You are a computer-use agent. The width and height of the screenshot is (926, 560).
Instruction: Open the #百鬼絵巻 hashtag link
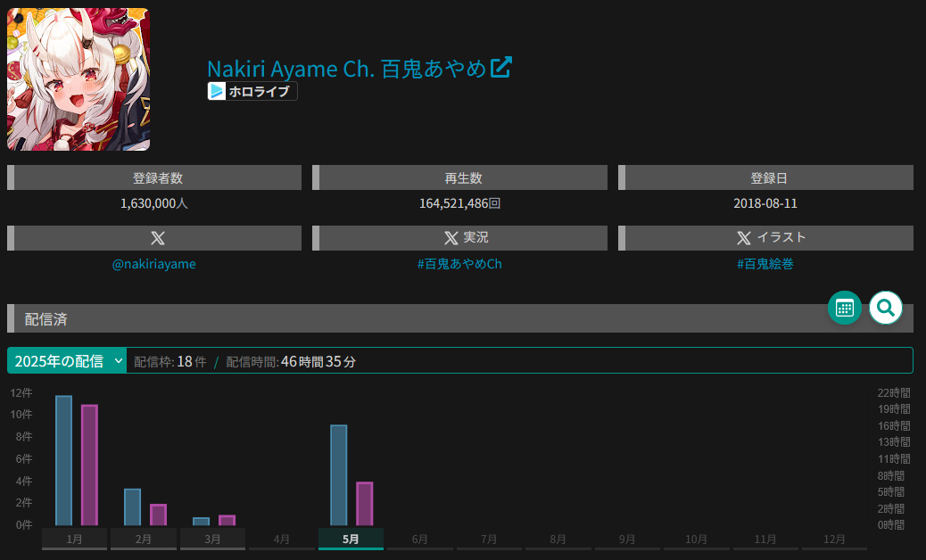pyautogui.click(x=765, y=264)
